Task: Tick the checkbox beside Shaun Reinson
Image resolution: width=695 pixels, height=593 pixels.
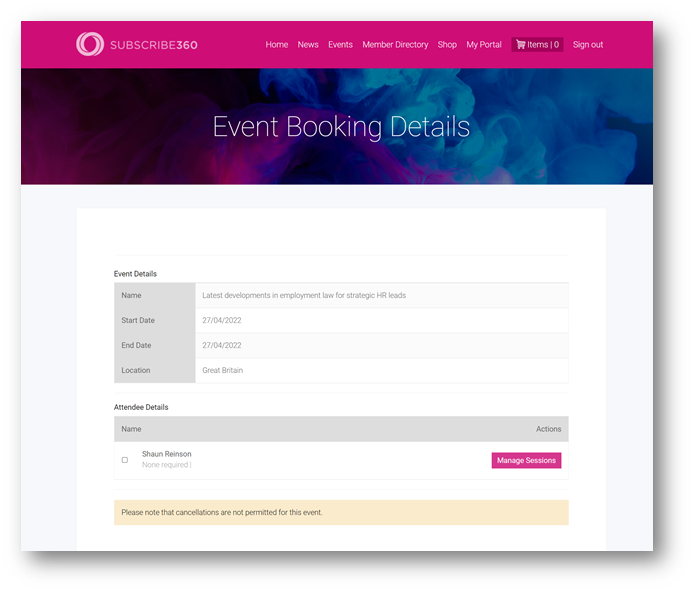Action: pos(125,460)
